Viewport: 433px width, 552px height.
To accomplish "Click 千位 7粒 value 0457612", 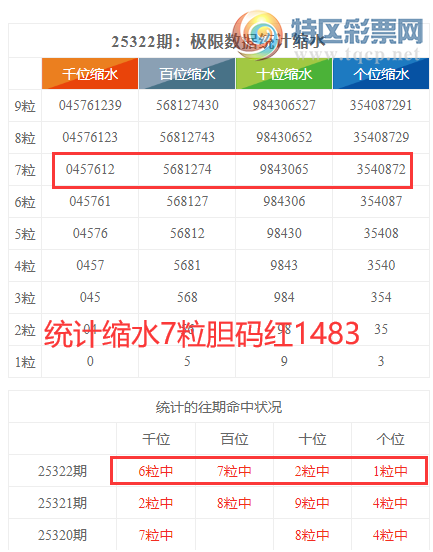I will tap(90, 169).
